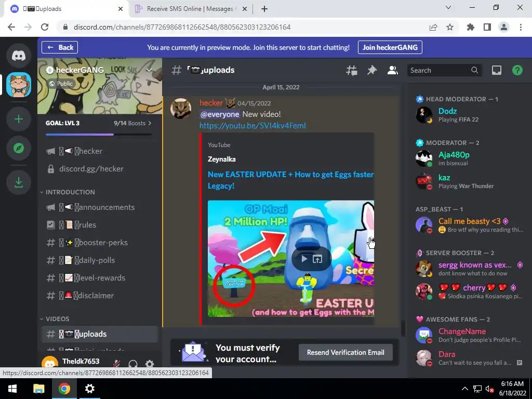Open Settings gear in the taskbar

pos(89,389)
